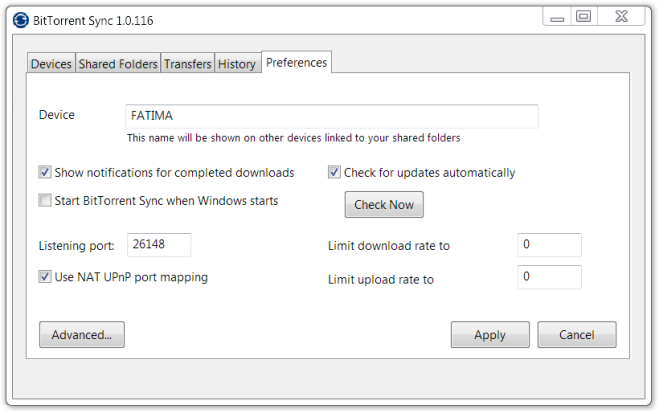
Task: Click the Limit download rate field
Action: click(549, 245)
